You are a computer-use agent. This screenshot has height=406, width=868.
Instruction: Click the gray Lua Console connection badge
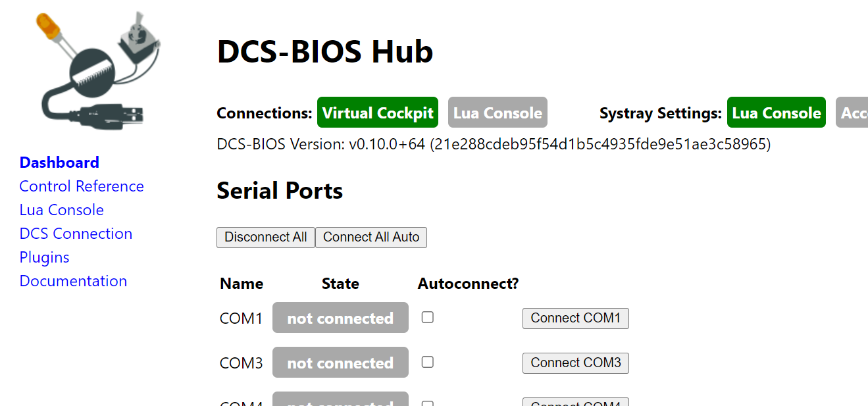pos(498,113)
